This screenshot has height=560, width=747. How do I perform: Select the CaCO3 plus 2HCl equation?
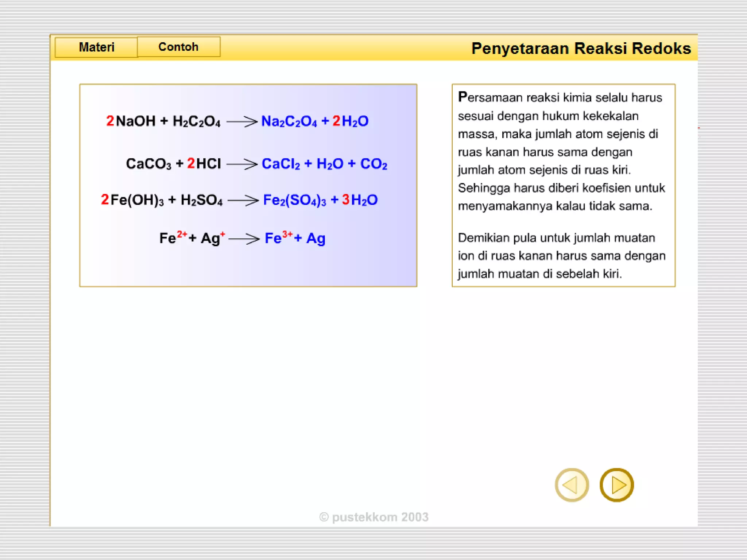click(x=256, y=164)
